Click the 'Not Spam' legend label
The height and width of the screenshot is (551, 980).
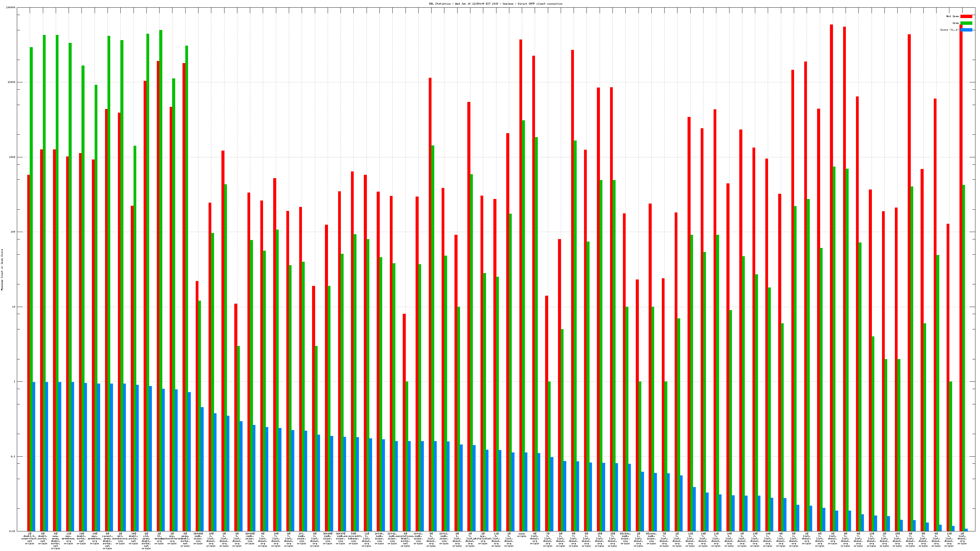953,16
